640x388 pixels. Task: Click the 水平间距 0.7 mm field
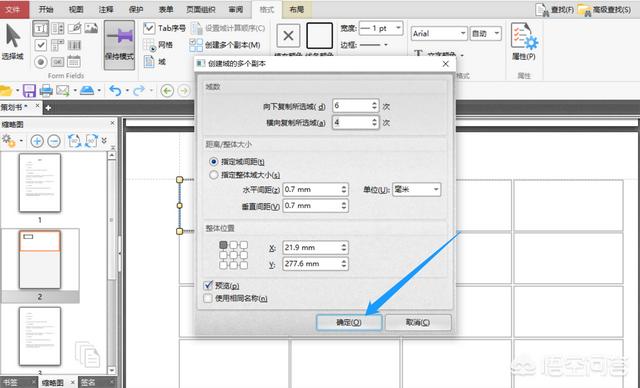316,190
